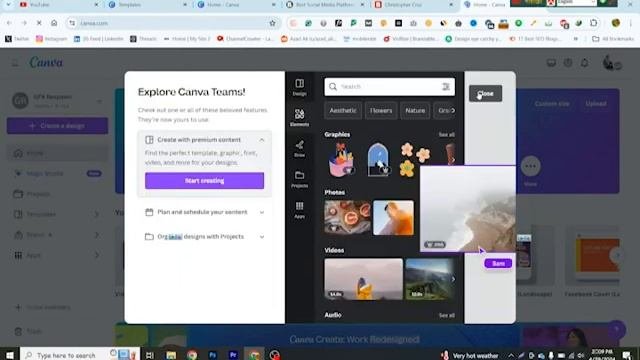Select the person in yellow video thumbnail
This screenshot has height=360, width=640.
point(363,279)
